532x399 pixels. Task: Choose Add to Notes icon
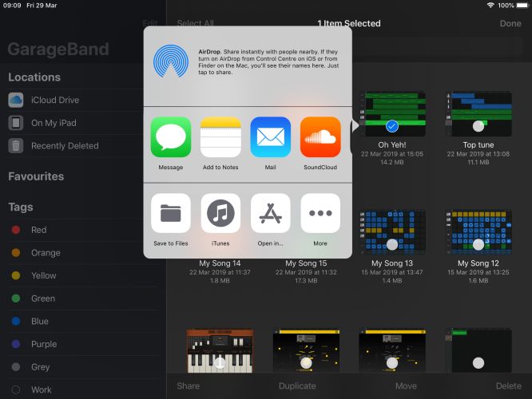[x=220, y=138]
